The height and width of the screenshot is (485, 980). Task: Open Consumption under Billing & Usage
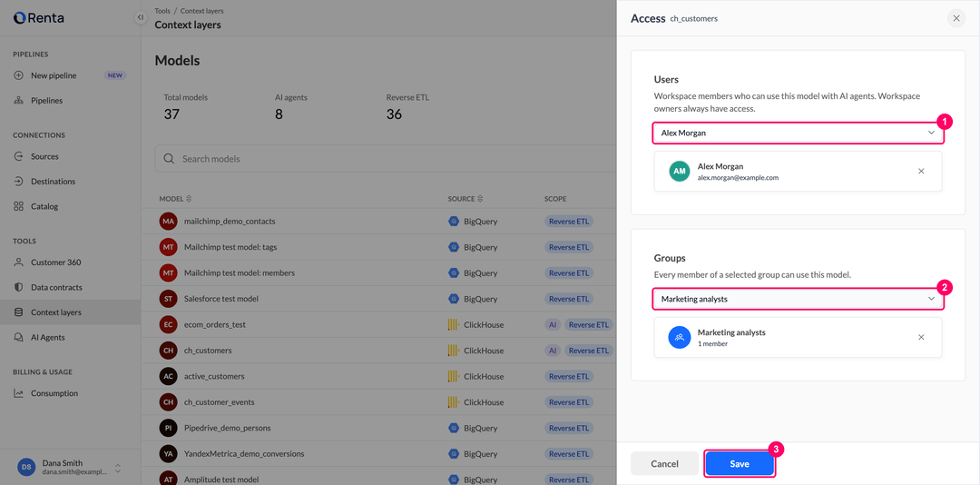click(71, 393)
